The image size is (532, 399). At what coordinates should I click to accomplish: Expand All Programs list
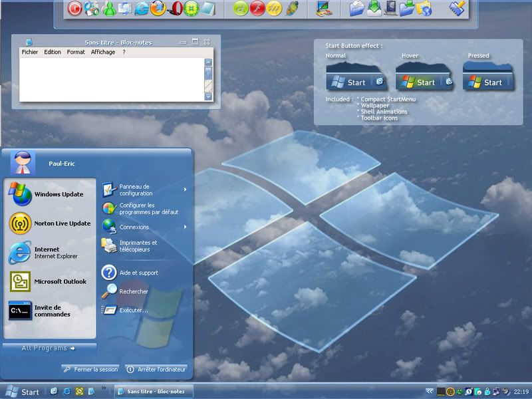[49, 348]
